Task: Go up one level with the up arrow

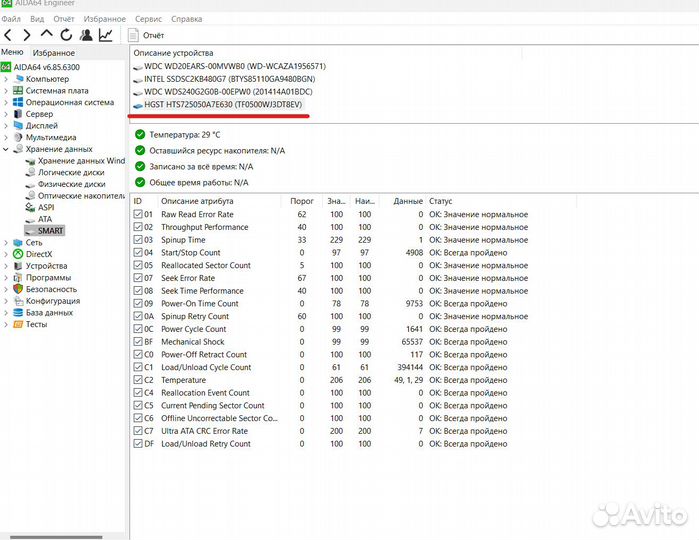Action: coord(46,34)
